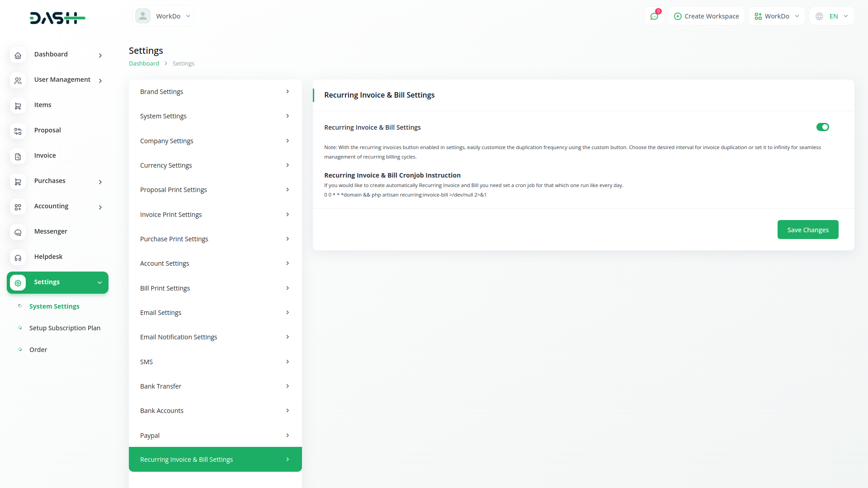Click the Dashboard home icon in sidebar
This screenshot has width=868, height=488.
[18, 55]
